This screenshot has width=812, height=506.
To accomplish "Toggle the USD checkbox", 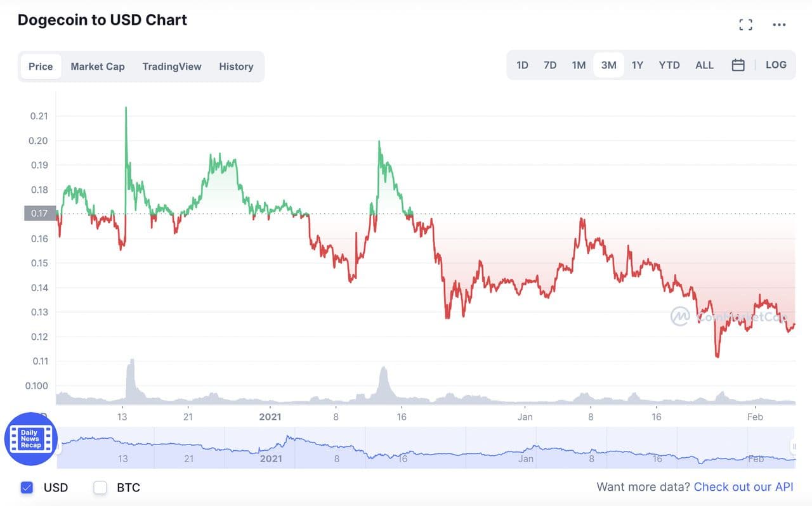I will 27,488.
